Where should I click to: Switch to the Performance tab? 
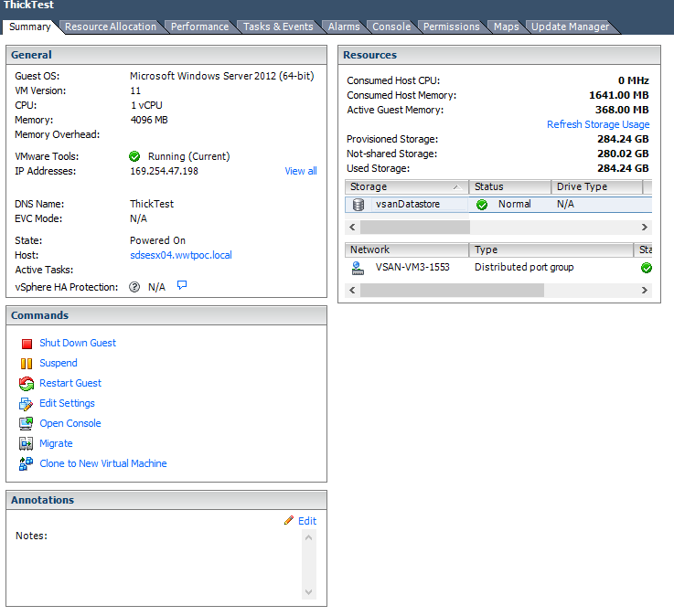(x=199, y=27)
